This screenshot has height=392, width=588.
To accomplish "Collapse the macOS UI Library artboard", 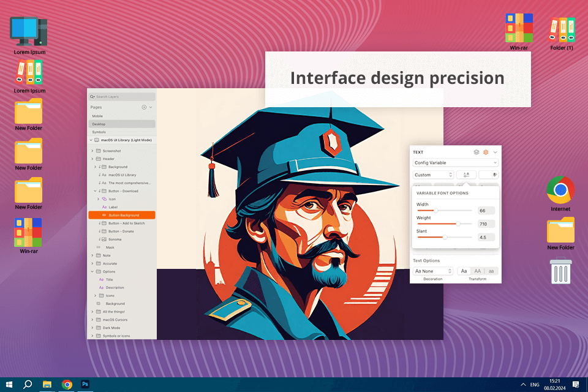I will tap(91, 140).
